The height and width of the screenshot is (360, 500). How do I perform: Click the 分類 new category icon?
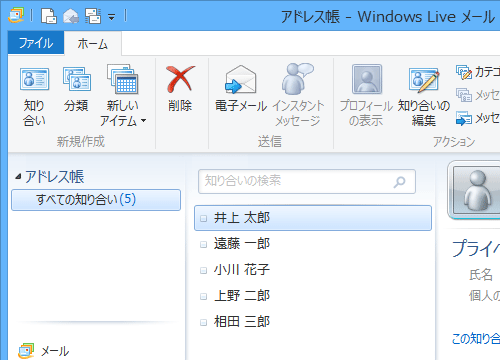76,79
